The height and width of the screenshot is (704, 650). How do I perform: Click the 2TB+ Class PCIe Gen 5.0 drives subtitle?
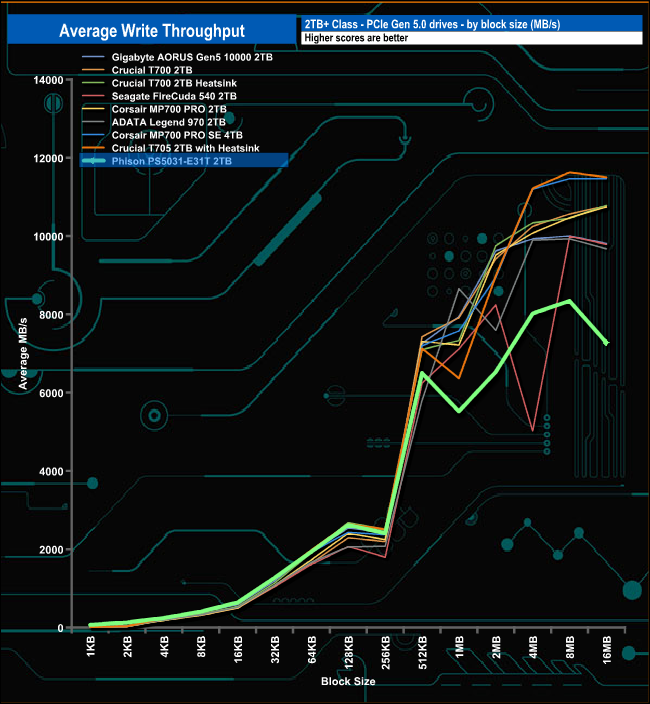pos(432,24)
